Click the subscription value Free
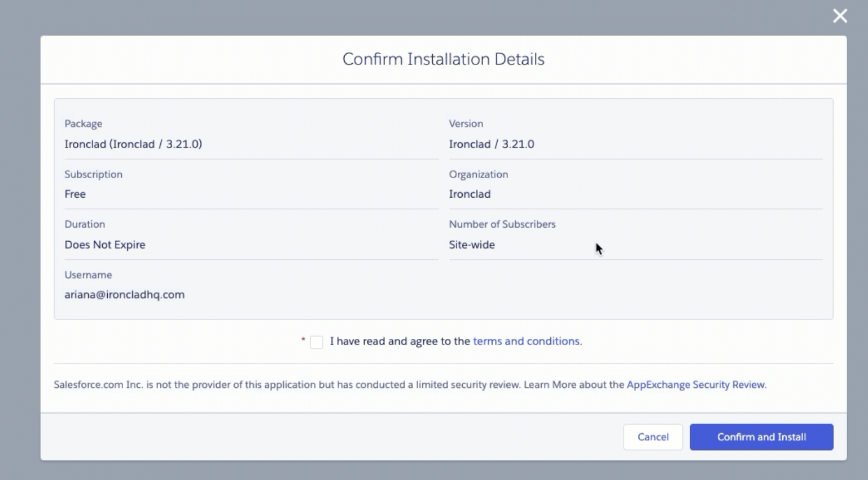 [75, 194]
